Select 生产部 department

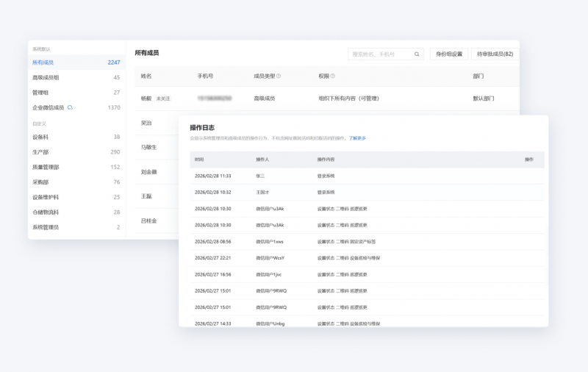tap(40, 152)
